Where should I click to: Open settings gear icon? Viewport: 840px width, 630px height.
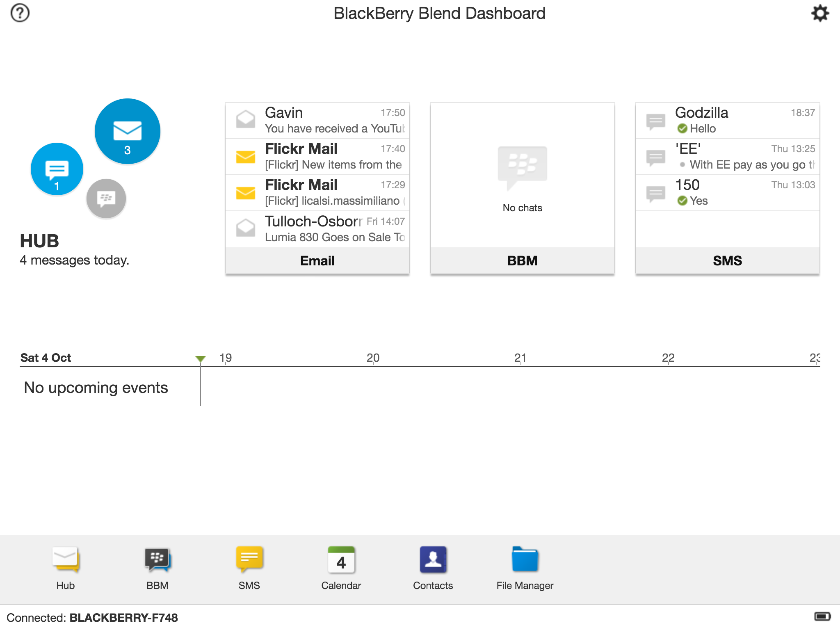(x=819, y=13)
